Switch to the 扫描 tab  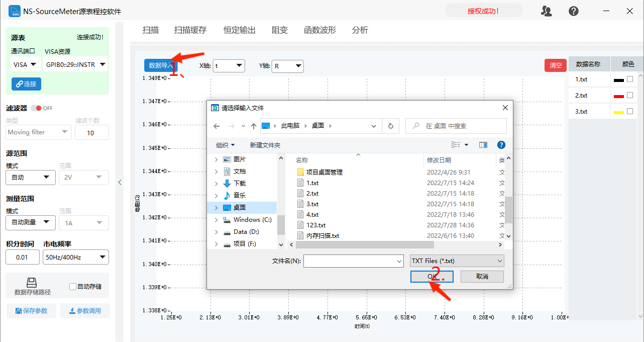(x=151, y=30)
